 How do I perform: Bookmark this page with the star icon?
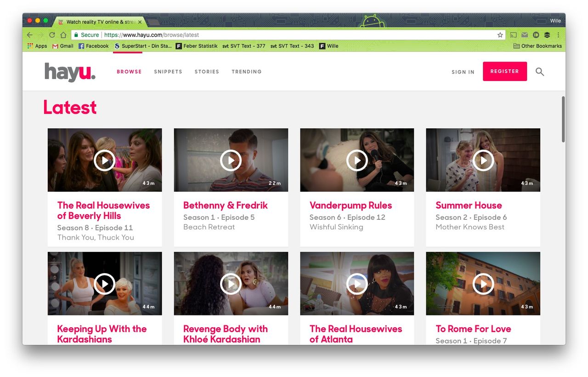[500, 35]
